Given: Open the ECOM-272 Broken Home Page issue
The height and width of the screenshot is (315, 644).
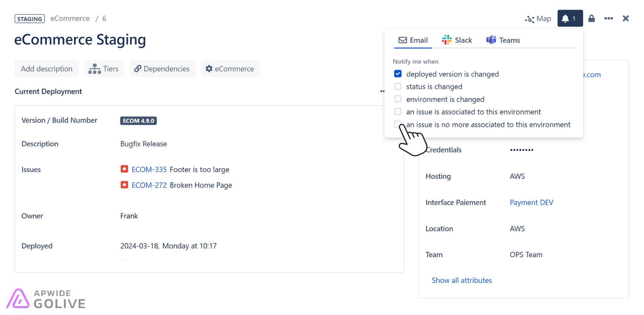Looking at the screenshot, I should pyautogui.click(x=149, y=185).
